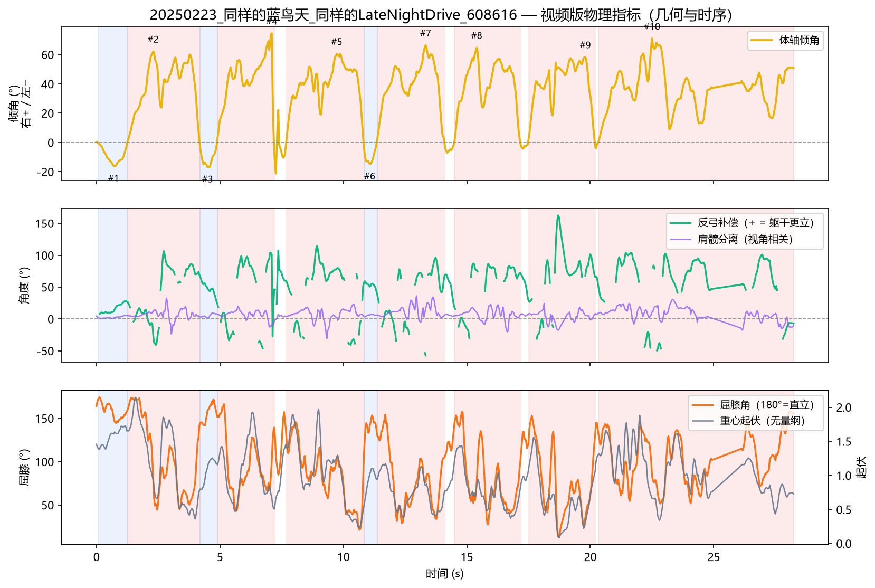The image size is (875, 588).
Task: Click the 150 tick on the 角度 axis
Action: [44, 224]
